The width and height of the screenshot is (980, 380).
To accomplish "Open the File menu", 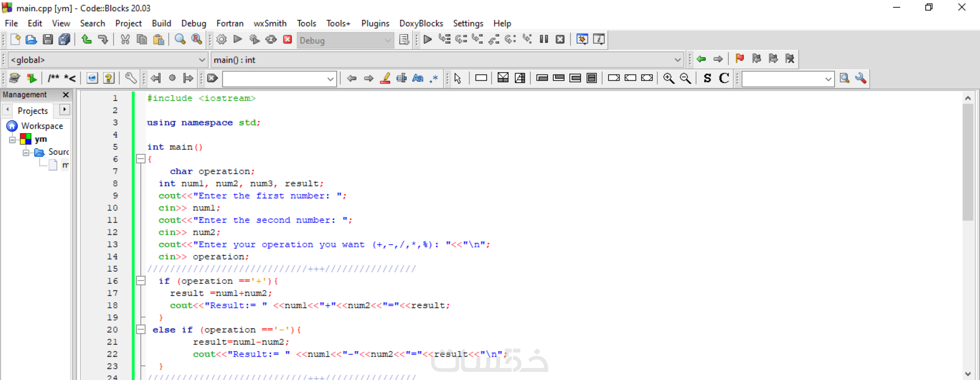I will pos(11,23).
